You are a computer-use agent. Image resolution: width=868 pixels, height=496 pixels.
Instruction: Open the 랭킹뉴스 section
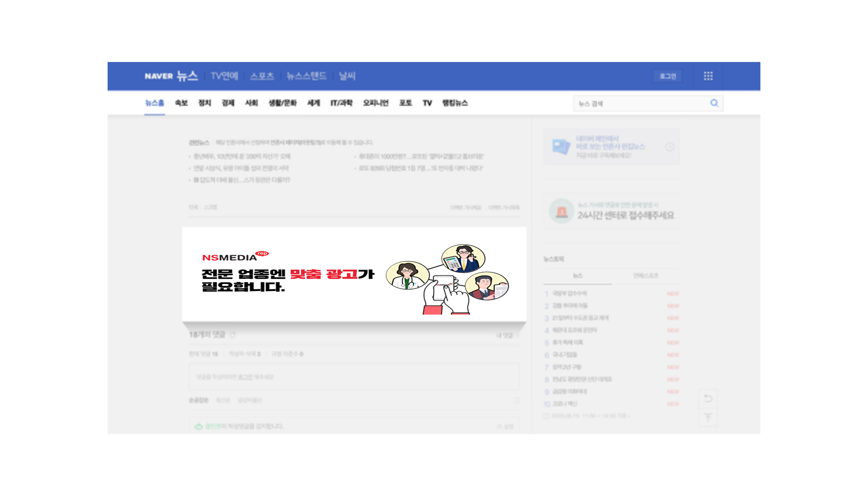455,103
